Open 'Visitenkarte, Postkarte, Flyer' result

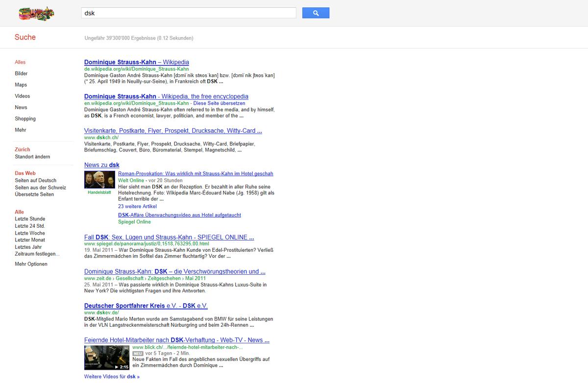point(173,131)
